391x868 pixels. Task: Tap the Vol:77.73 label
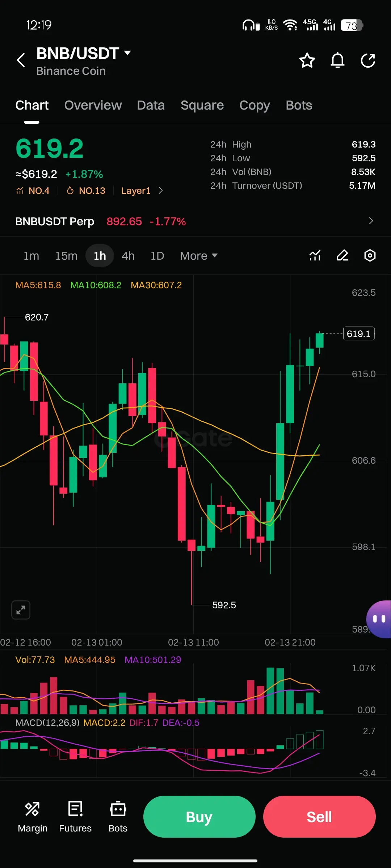(35, 660)
